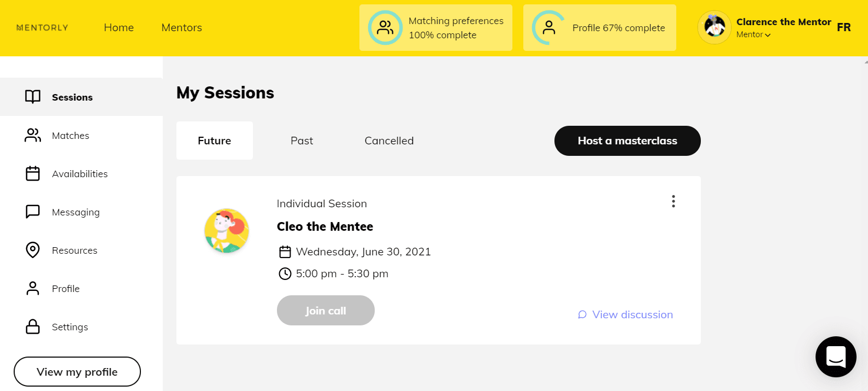Screen dimensions: 868x391
Task: Open the Sessions book icon
Action: point(33,97)
